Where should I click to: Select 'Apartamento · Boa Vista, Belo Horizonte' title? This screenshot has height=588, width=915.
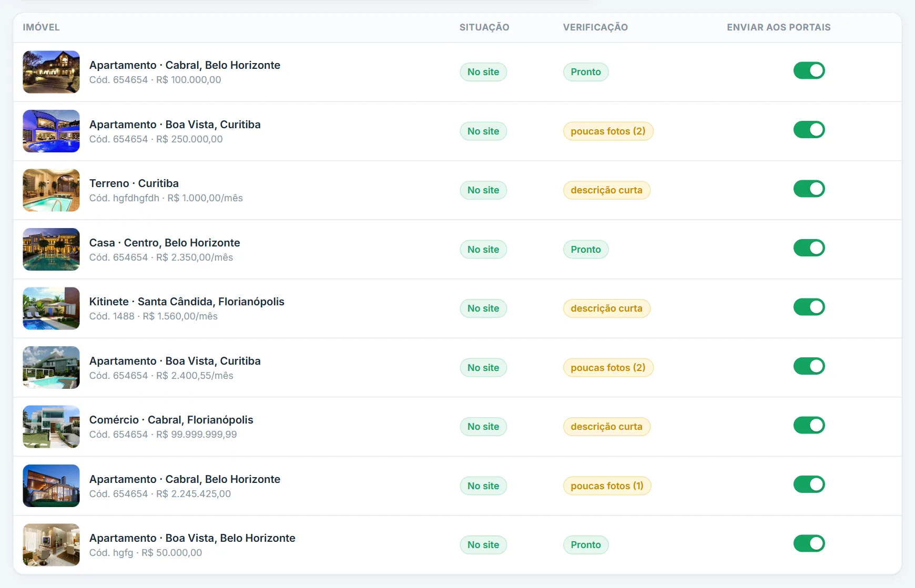click(x=192, y=538)
